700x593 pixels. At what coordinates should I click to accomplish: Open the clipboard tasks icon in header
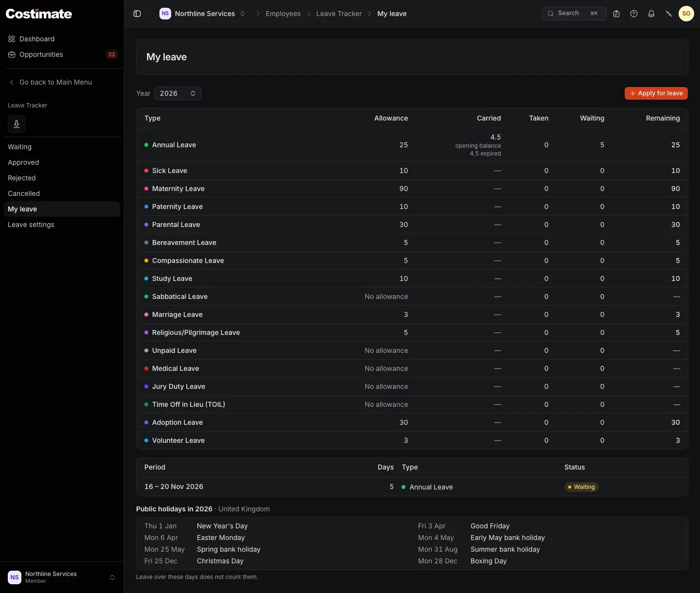point(616,14)
